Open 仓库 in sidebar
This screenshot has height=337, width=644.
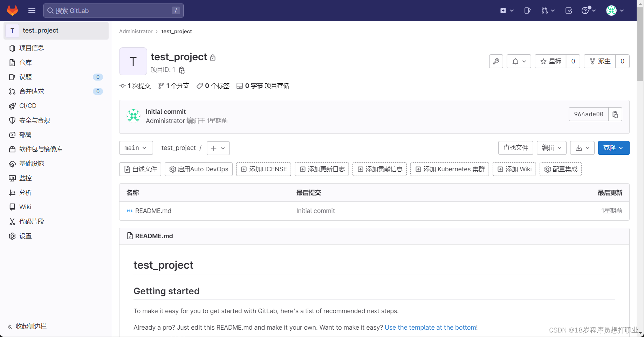[x=56, y=63]
